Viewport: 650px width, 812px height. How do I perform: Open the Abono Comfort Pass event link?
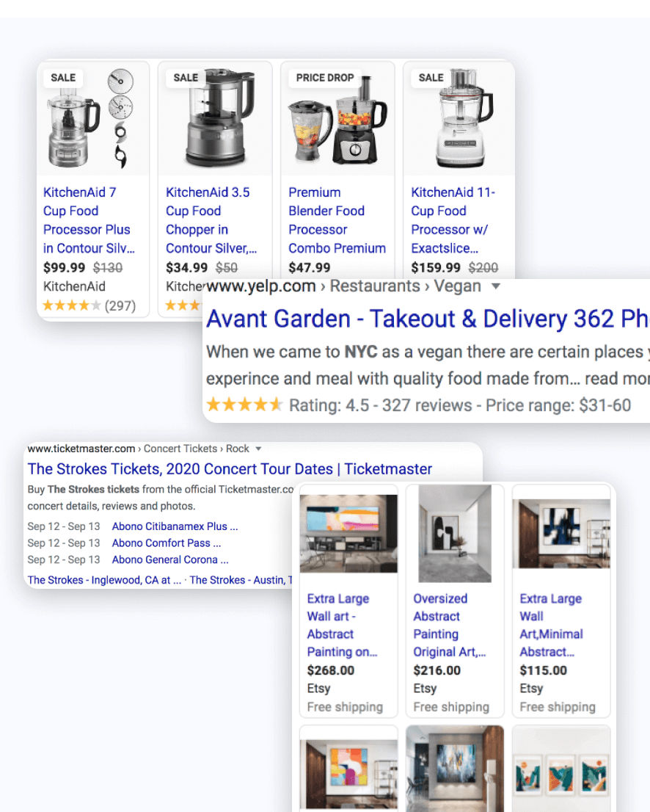[166, 543]
